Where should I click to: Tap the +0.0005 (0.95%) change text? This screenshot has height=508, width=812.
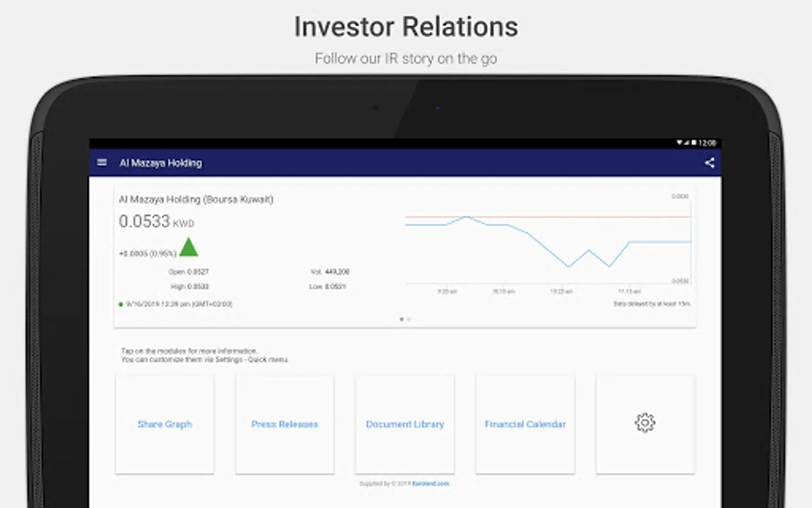click(147, 253)
